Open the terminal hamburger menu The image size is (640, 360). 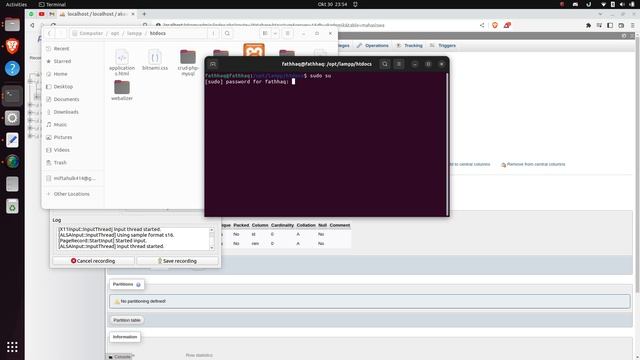(399, 64)
